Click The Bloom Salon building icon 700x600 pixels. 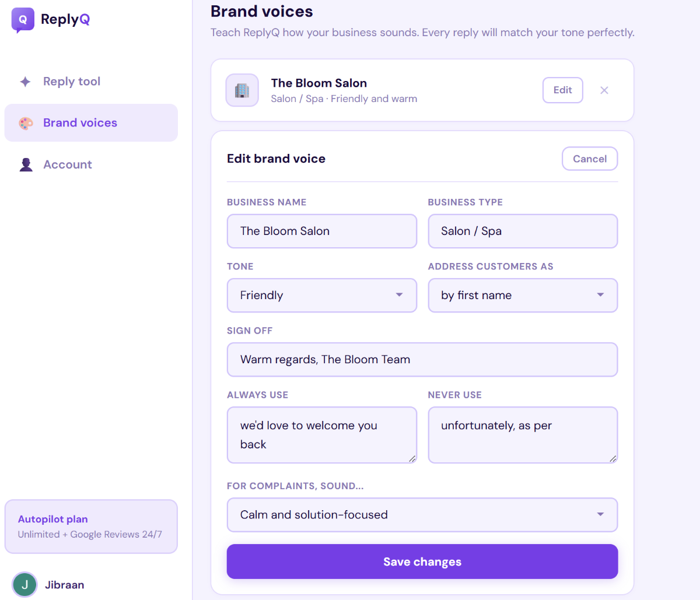[242, 90]
